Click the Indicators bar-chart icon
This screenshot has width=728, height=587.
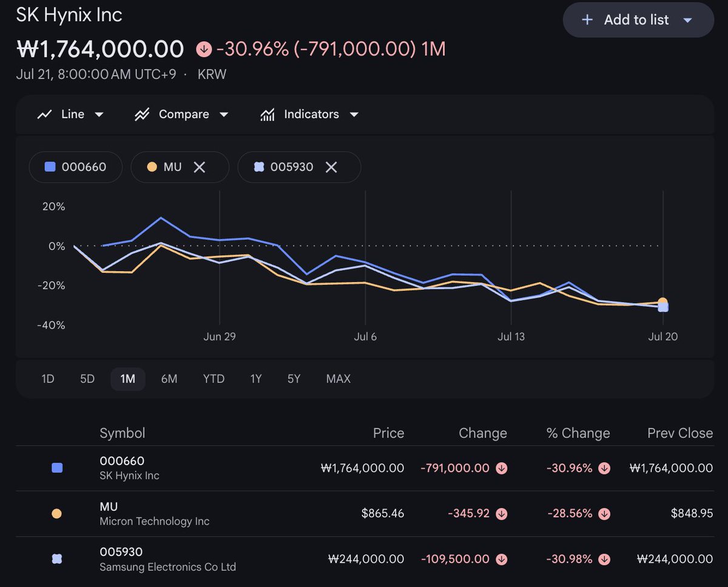click(267, 114)
